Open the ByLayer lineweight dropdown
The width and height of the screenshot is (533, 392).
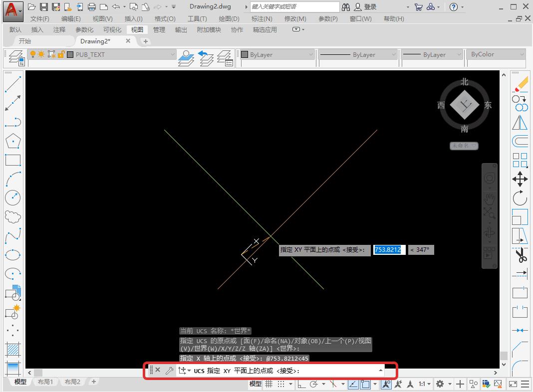(x=459, y=54)
